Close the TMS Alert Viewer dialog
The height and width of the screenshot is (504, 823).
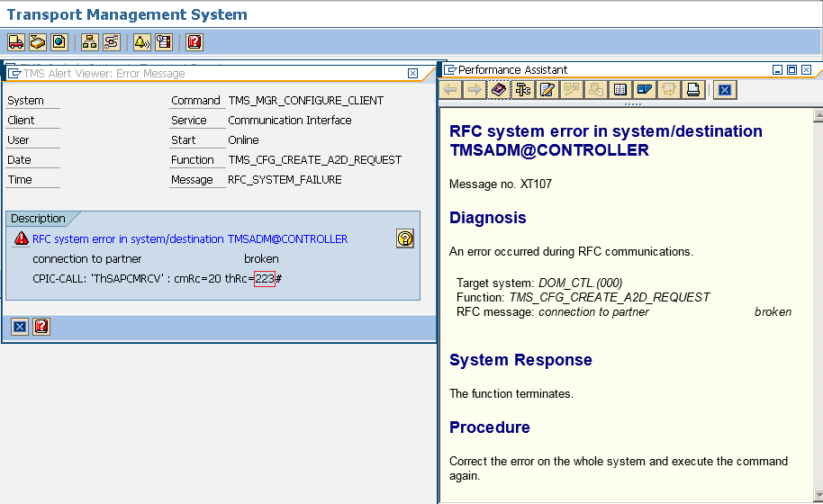[413, 74]
